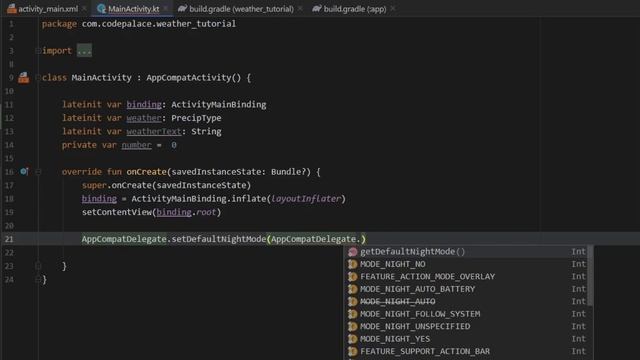
Task: Click the 'number' variable on line 14
Action: (x=136, y=145)
